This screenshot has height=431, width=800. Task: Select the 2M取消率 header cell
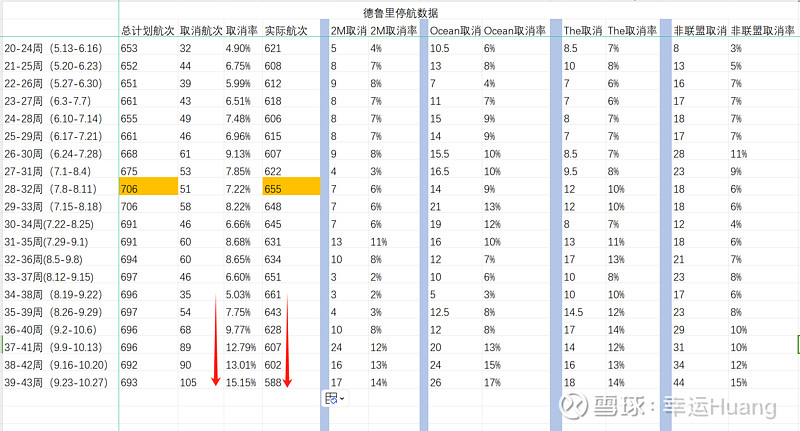(x=393, y=31)
